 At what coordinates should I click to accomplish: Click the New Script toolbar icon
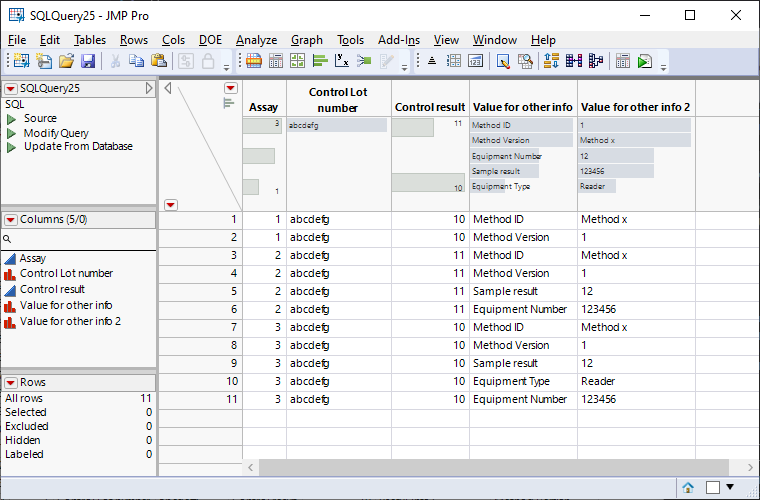(44, 61)
